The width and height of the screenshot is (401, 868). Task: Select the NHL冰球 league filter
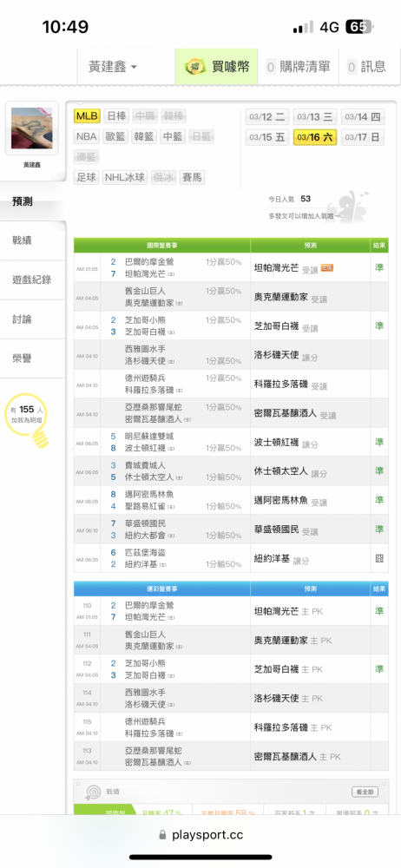(x=125, y=177)
